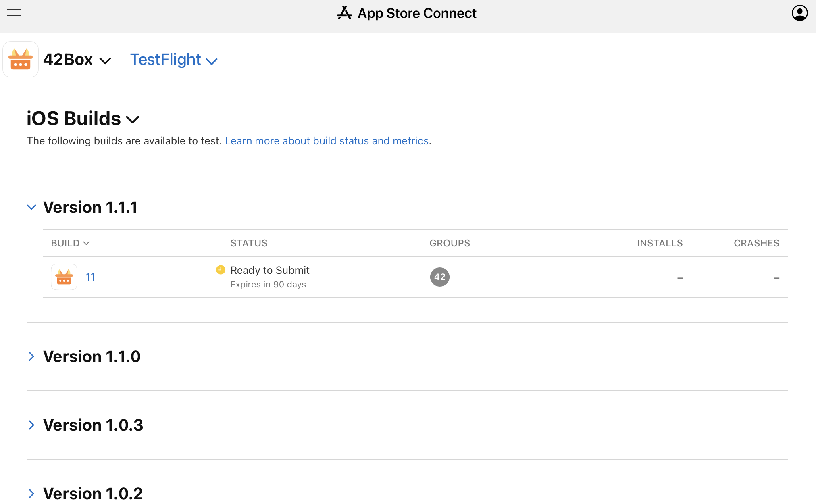
Task: Click the yellow Ready to Submit status icon
Action: [221, 270]
